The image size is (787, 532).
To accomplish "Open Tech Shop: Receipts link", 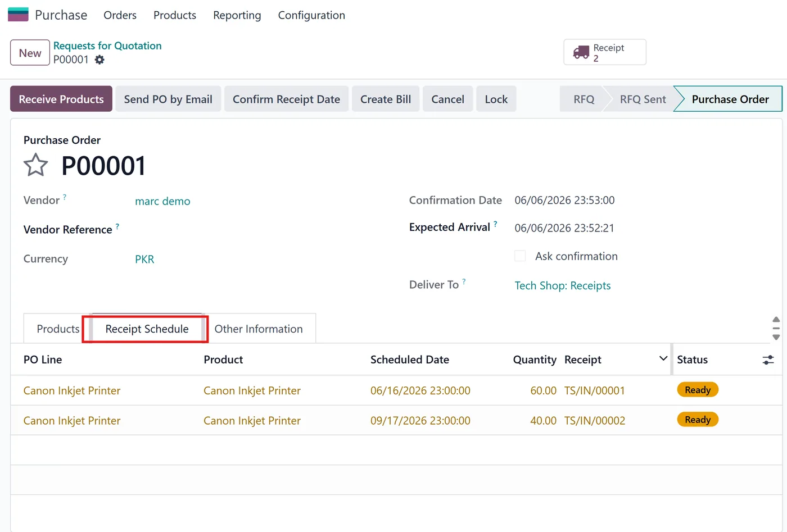I will click(563, 285).
